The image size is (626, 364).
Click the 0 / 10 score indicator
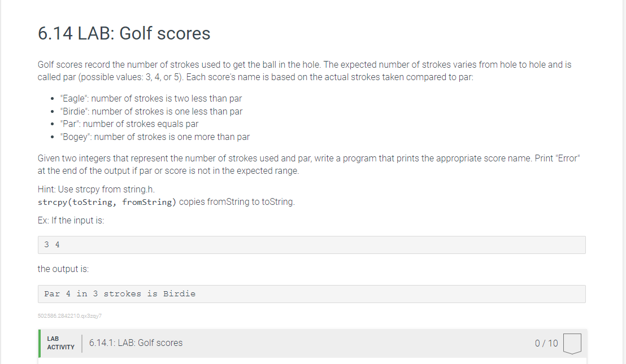tap(546, 343)
